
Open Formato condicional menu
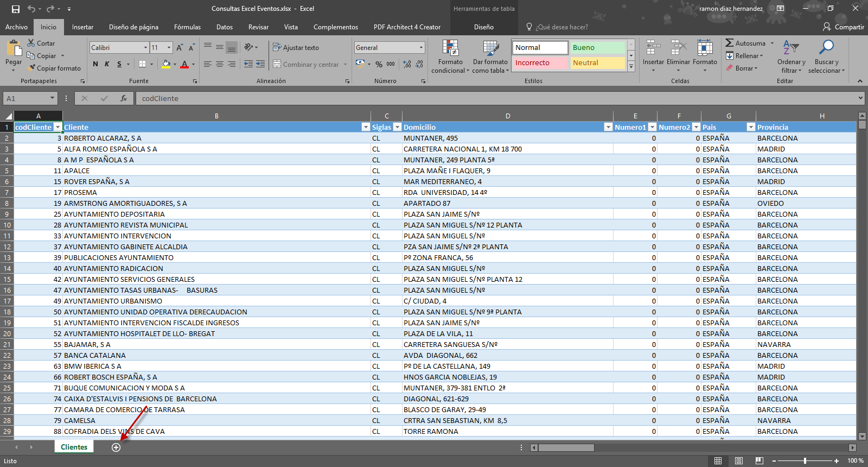450,56
